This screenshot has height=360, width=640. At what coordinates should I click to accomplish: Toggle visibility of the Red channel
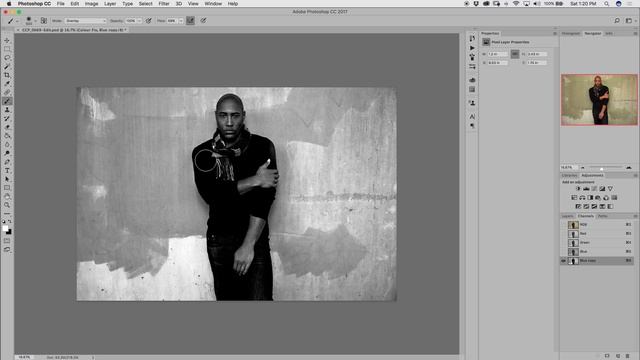click(x=563, y=233)
